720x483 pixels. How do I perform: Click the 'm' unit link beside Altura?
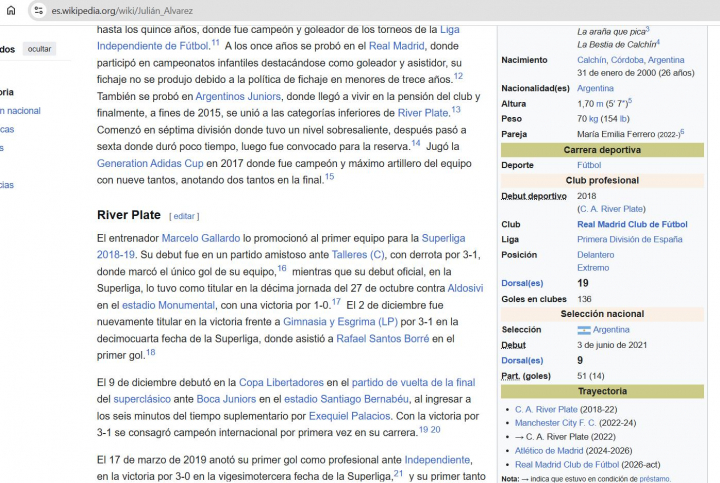pyautogui.click(x=600, y=104)
